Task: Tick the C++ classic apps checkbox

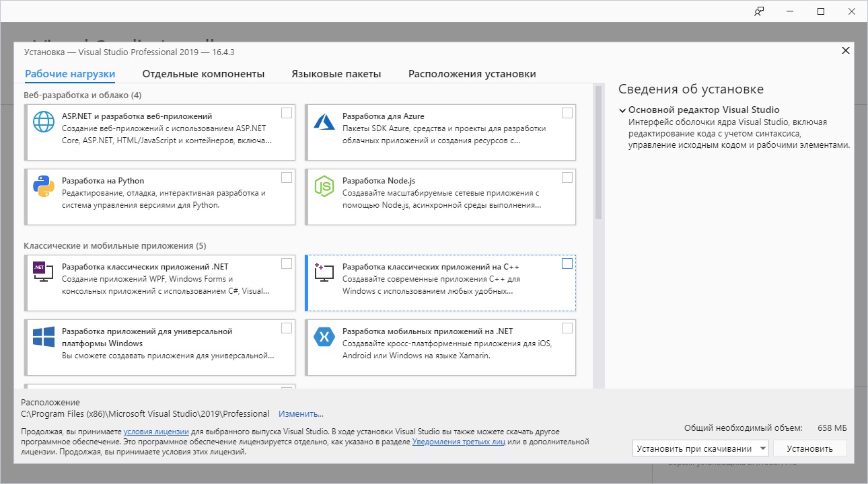Action: click(567, 264)
